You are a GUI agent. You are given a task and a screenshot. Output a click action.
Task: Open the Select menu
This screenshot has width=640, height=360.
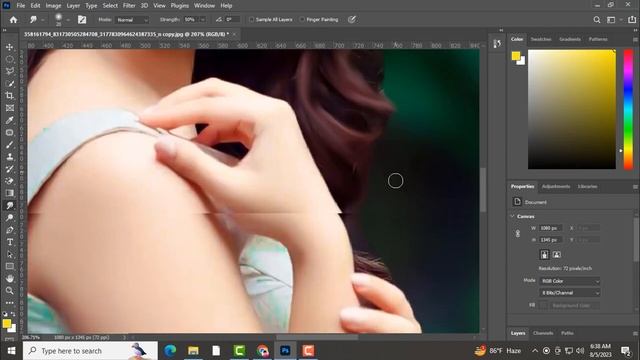click(110, 6)
